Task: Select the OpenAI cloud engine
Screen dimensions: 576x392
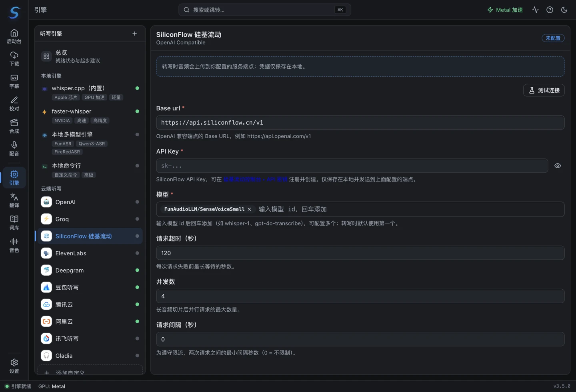Action: tap(90, 202)
